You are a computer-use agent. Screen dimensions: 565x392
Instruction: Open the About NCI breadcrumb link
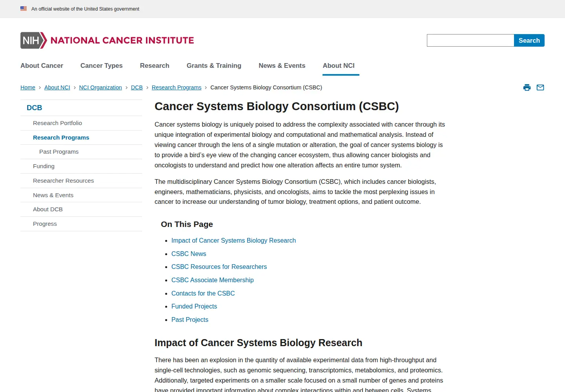57,87
